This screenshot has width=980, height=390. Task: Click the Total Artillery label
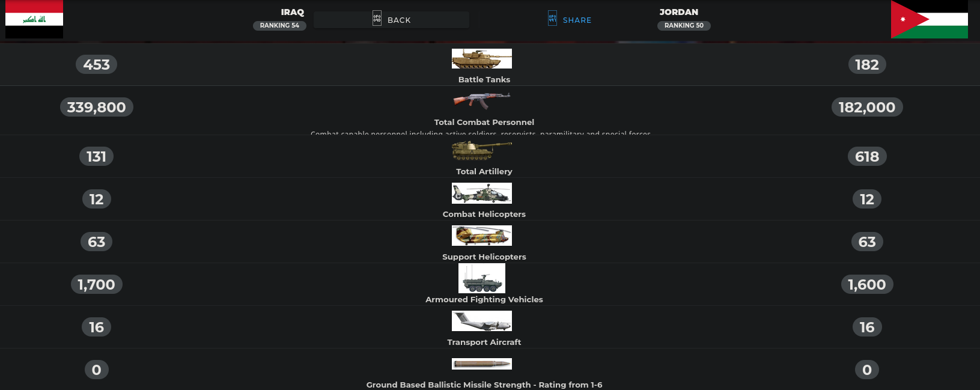(484, 171)
